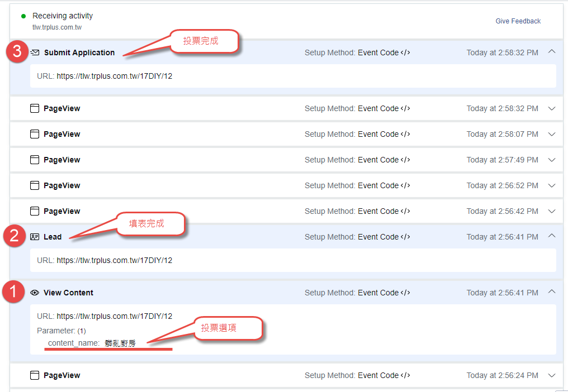Click the Submit Application envelope icon

click(x=35, y=52)
